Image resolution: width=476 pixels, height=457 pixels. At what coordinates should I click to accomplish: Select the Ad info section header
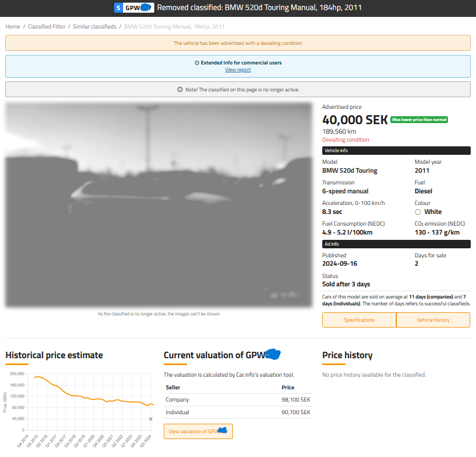[x=396, y=244]
